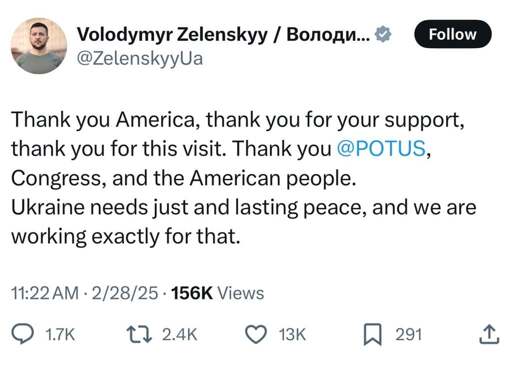The image size is (512, 373).
Task: Like the tweet with the heart icon
Action: pos(256,334)
